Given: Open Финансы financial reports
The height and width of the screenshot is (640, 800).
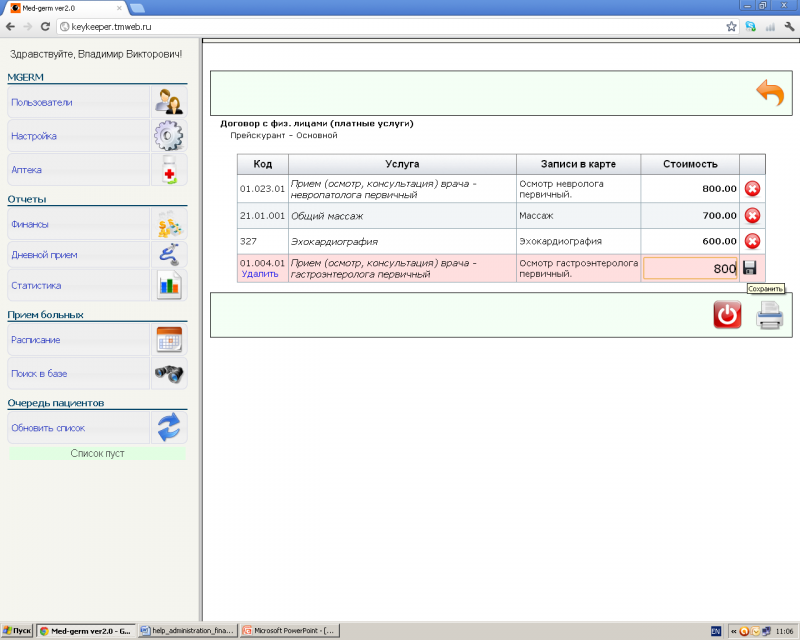Looking at the screenshot, I should click(x=78, y=224).
